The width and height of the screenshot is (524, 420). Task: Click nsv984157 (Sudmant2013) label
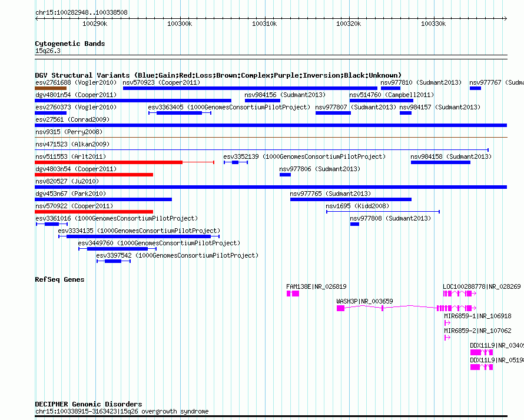(x=440, y=107)
